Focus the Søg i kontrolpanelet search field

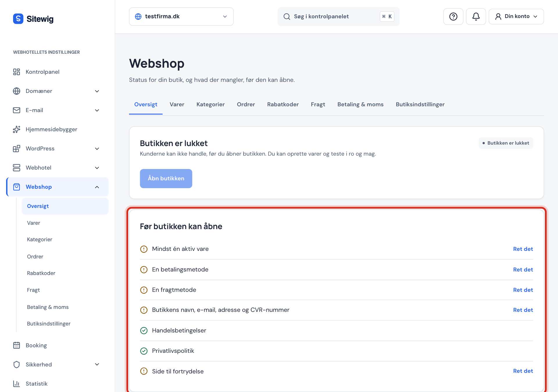tap(339, 17)
